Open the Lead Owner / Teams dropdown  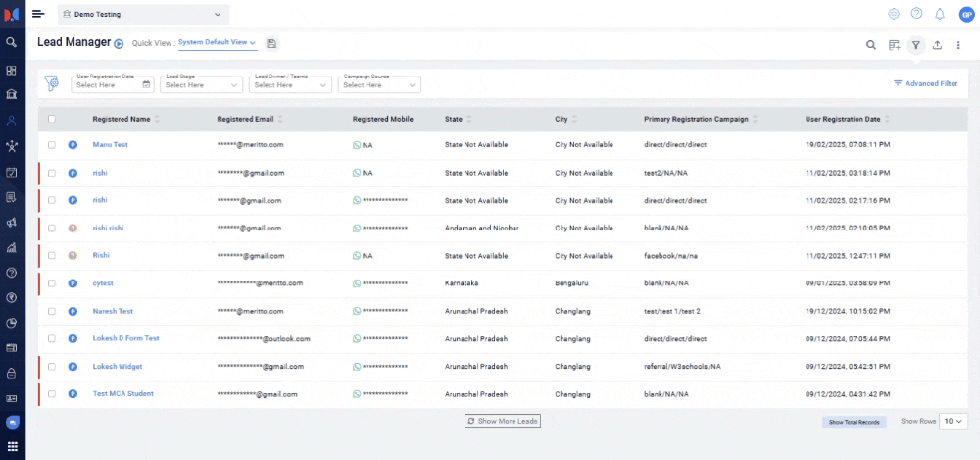click(290, 84)
